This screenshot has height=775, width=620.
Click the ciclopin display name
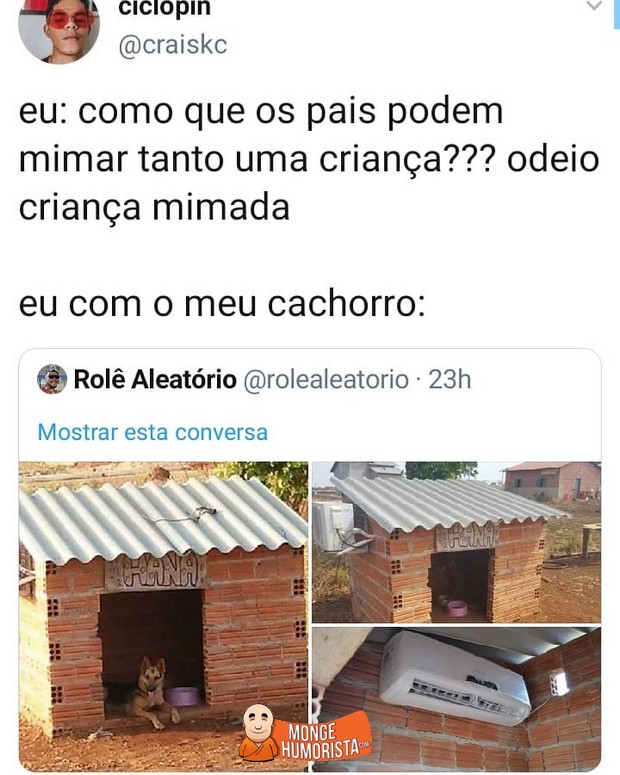(164, 8)
